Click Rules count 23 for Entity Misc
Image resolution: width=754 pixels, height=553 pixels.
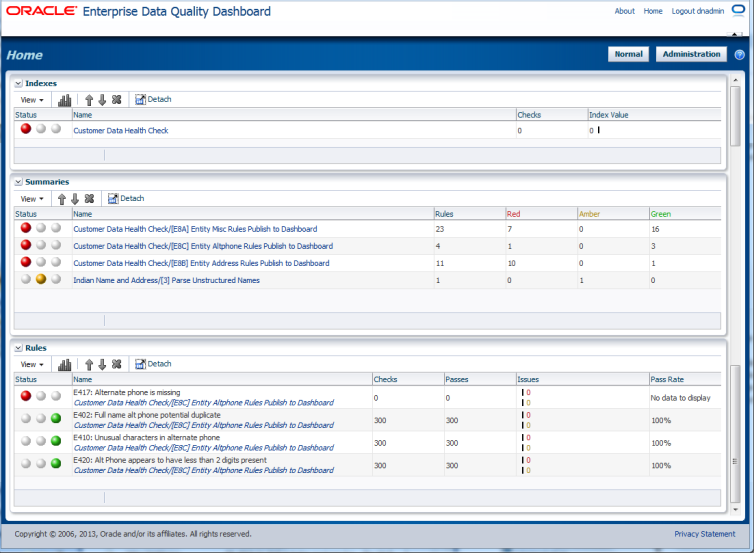[x=440, y=229]
